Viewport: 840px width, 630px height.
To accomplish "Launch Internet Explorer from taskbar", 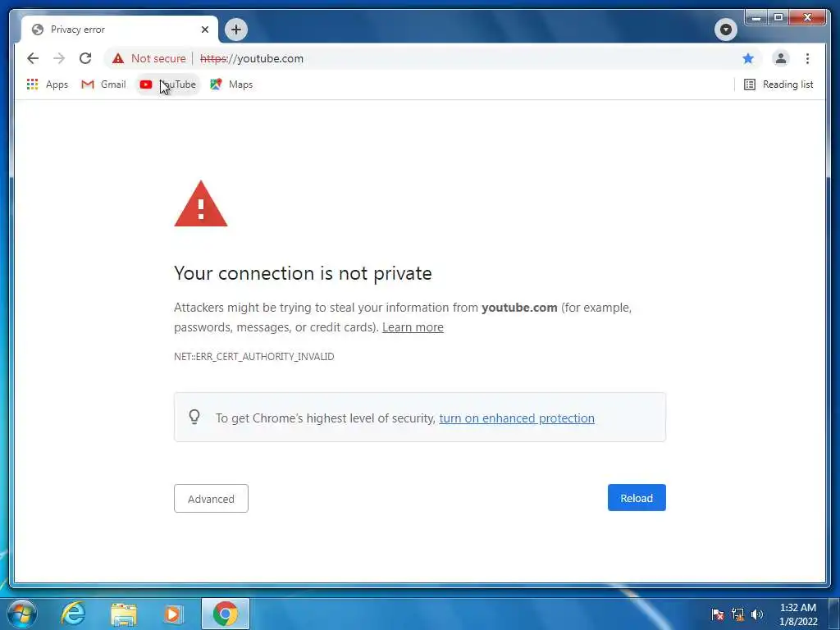I will pos(73,614).
